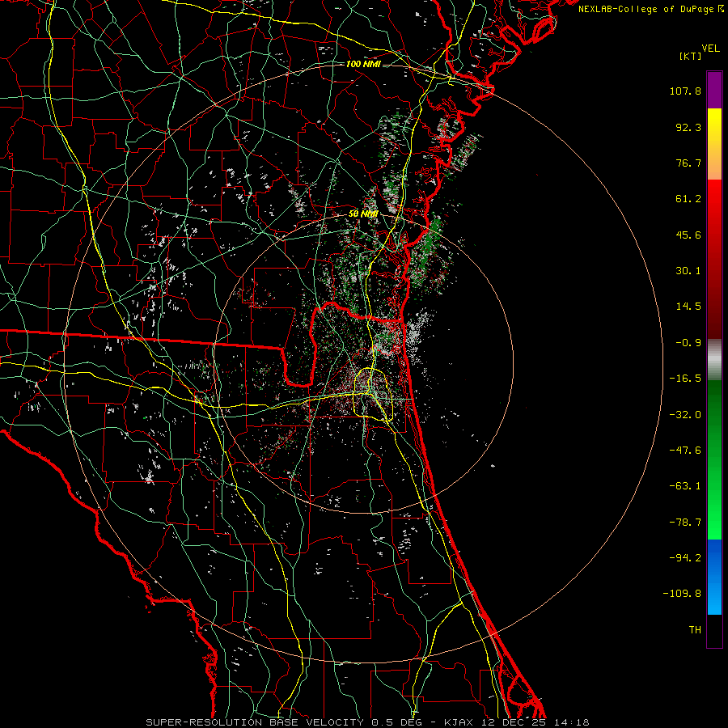
Task: Pick the blue color bar segment
Action: 714,577
